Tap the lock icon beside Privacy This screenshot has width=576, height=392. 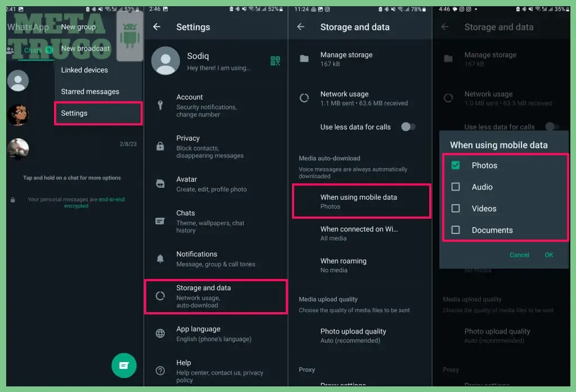tap(160, 146)
